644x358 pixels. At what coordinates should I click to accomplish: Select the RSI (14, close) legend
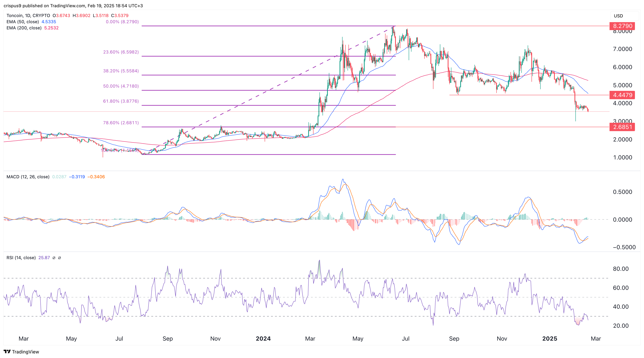21,258
